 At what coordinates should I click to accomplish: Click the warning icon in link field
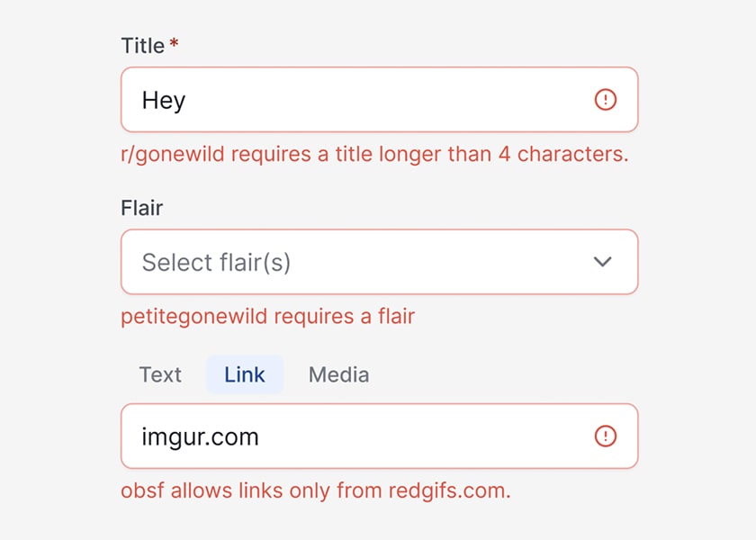click(606, 436)
